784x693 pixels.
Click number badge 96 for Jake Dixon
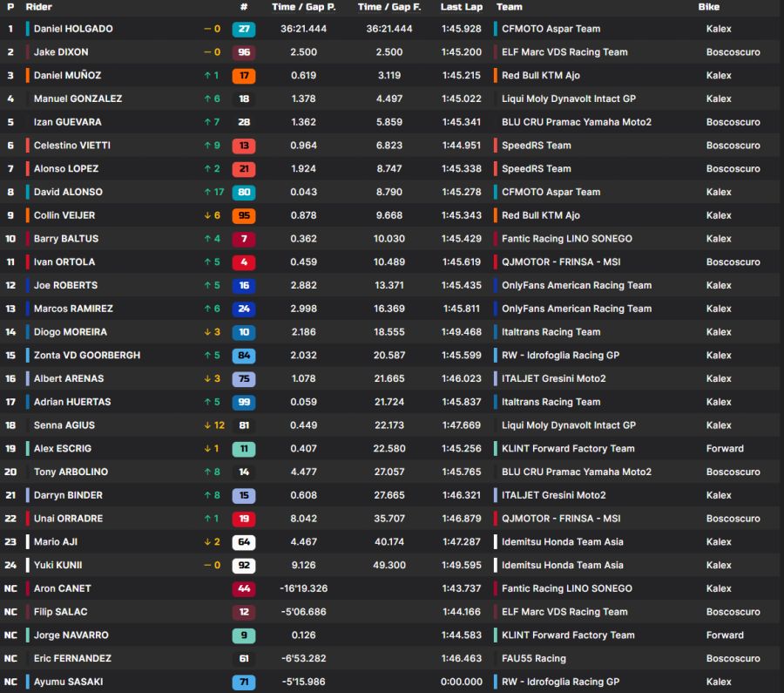[x=244, y=52]
